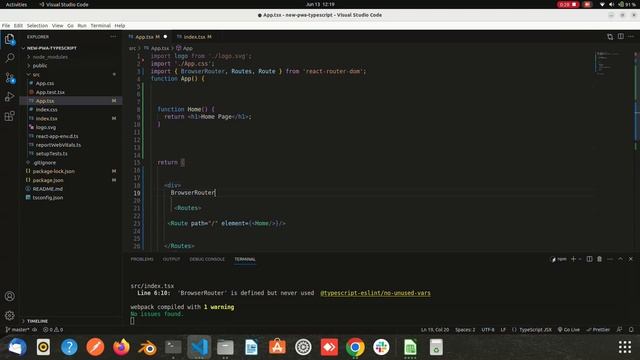
Task: Open the Explorer view in activity bar
Action: [x=9, y=39]
